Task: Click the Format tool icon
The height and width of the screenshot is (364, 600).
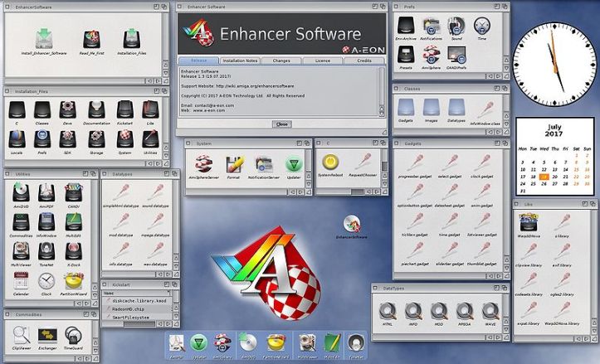Action: pyautogui.click(x=235, y=163)
